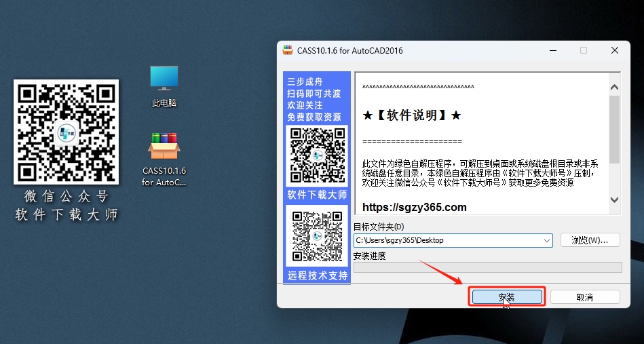Click the 免费获取资源 sidebar text

pyautogui.click(x=314, y=117)
